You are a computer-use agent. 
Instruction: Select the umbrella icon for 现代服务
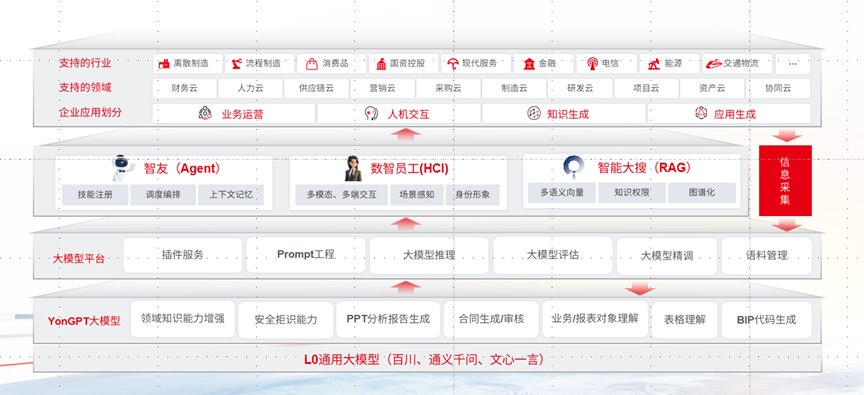pos(453,64)
